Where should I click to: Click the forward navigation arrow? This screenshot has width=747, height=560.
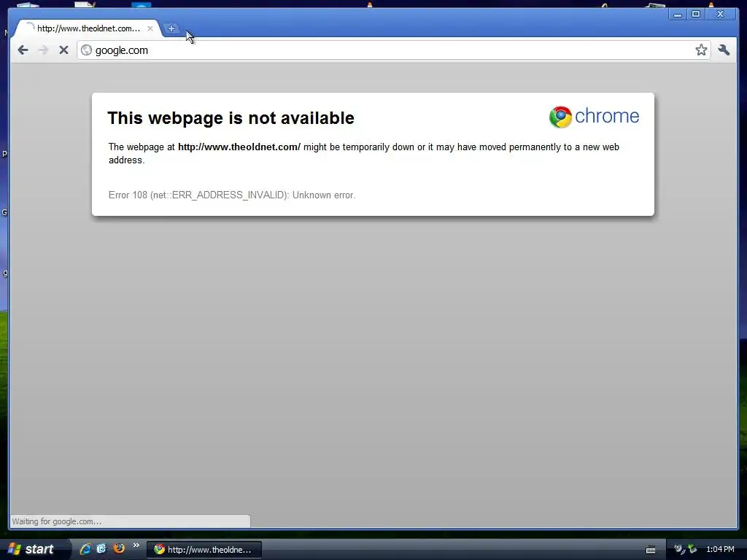[x=43, y=50]
